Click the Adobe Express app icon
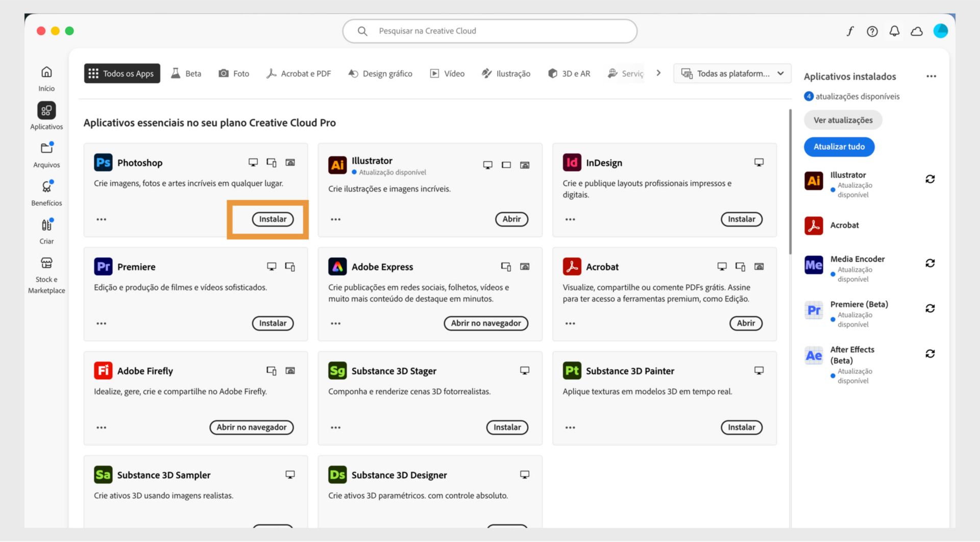The width and height of the screenshot is (980, 542). coord(337,266)
